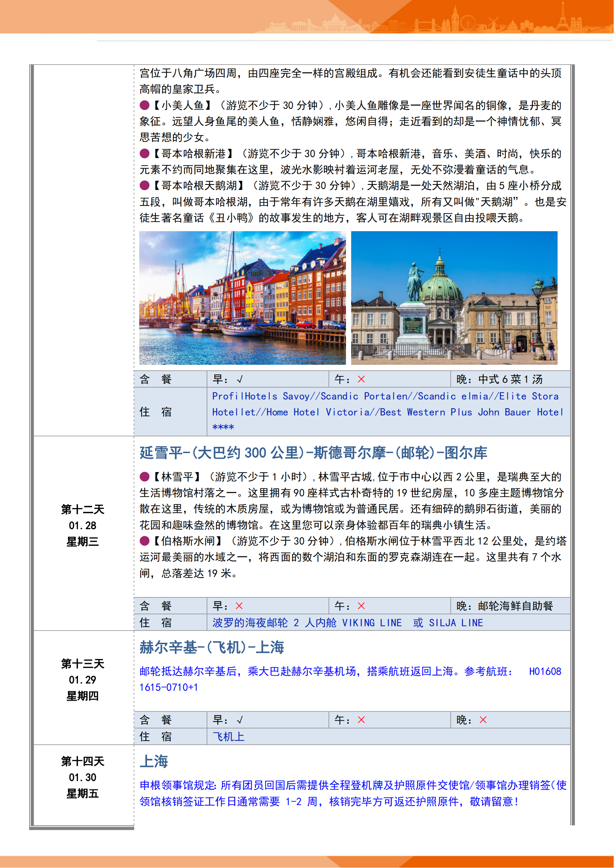Click the red X beside 早 on day twelve
Viewport: 614px width, 868px height.
[x=239, y=606]
